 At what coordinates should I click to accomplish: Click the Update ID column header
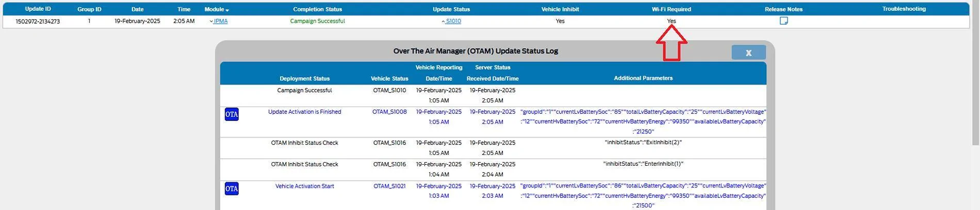click(38, 9)
